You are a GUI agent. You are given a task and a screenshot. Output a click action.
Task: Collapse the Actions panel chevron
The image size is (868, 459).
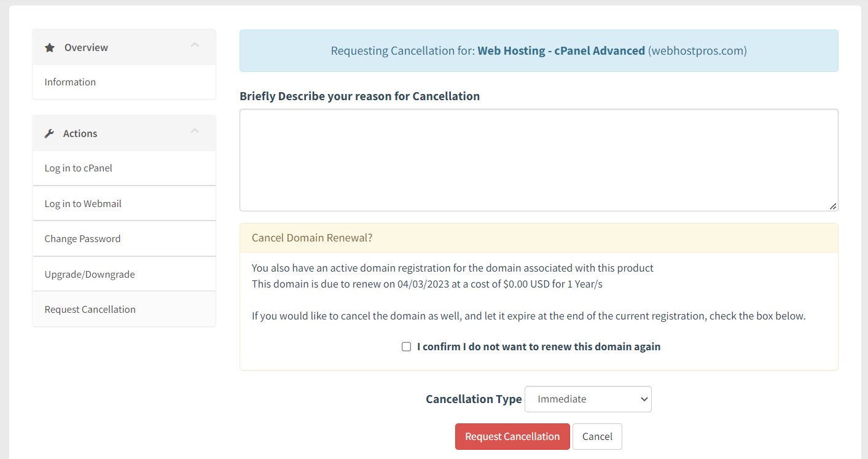click(x=195, y=131)
